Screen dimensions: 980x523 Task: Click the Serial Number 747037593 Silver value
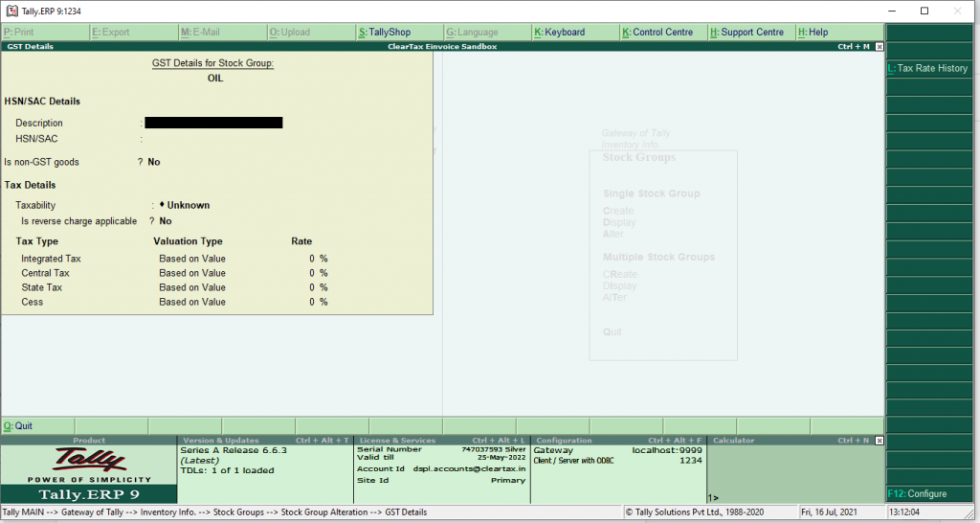494,449
